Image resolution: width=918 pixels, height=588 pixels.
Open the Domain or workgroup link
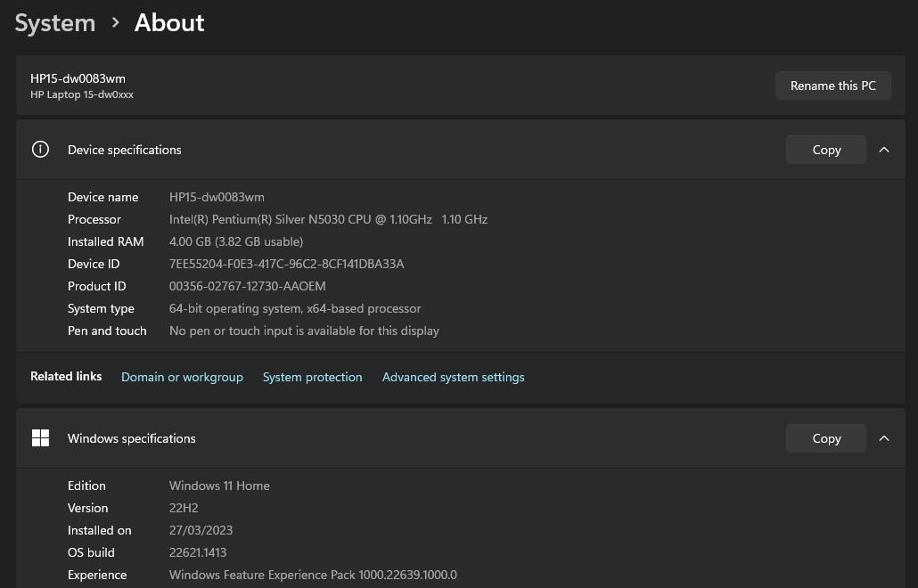182,378
